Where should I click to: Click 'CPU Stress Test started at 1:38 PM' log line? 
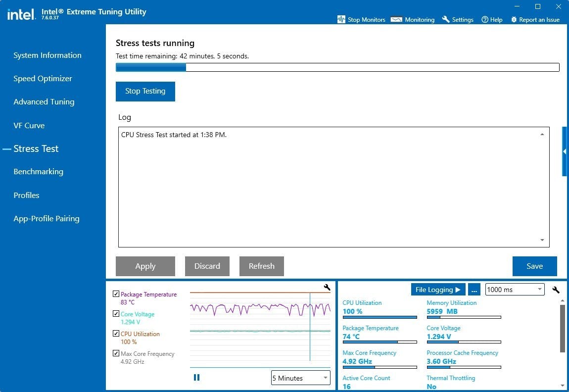(x=174, y=135)
